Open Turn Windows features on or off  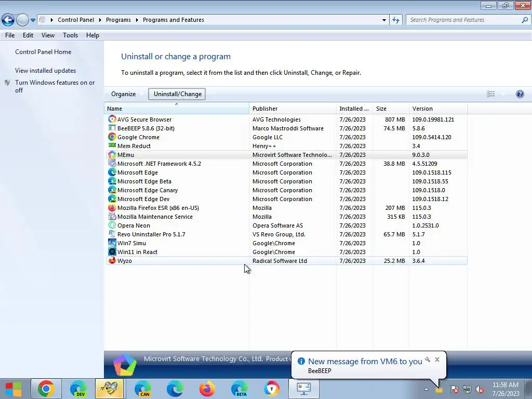(55, 86)
